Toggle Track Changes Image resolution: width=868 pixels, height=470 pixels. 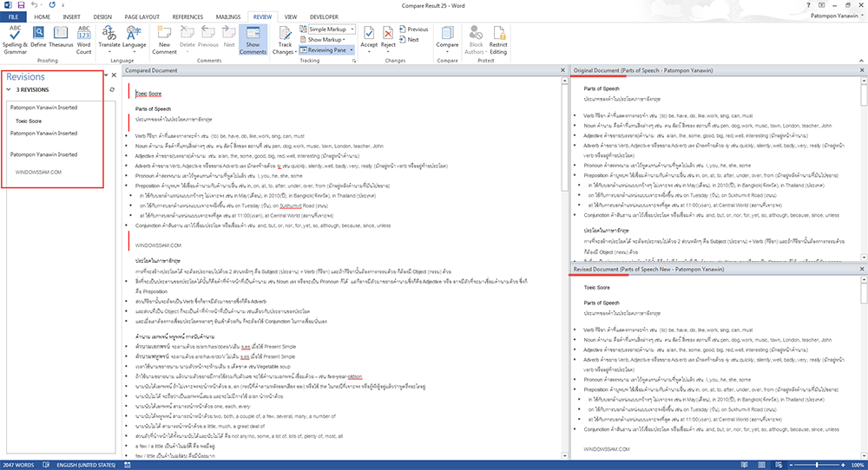pos(285,40)
